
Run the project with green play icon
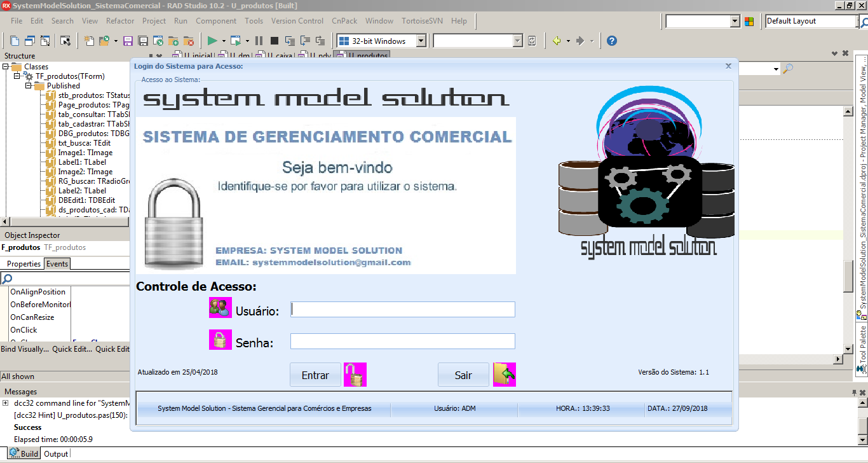pos(212,41)
